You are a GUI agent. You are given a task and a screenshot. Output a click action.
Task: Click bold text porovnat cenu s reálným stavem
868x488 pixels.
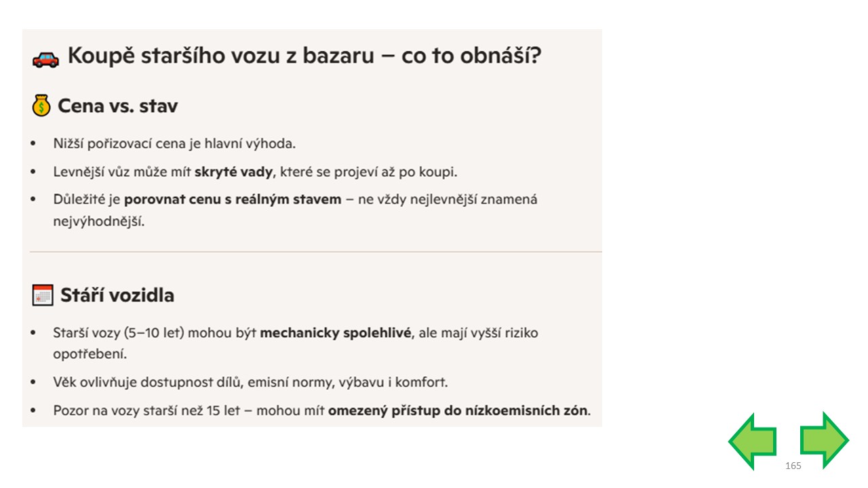pos(233,200)
